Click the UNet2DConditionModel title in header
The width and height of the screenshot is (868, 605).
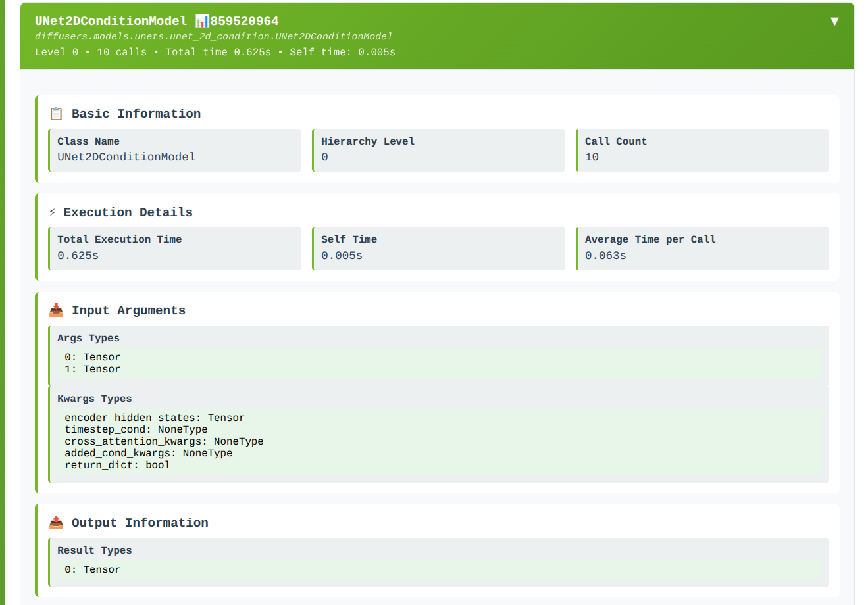[x=111, y=21]
